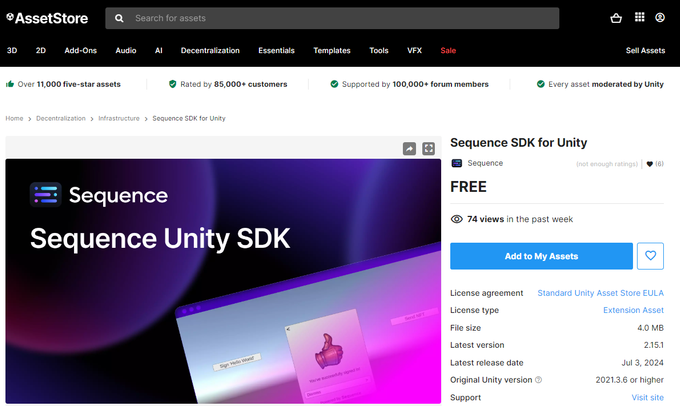
Task: Click the shield icon by Rated by customers
Action: 173,84
